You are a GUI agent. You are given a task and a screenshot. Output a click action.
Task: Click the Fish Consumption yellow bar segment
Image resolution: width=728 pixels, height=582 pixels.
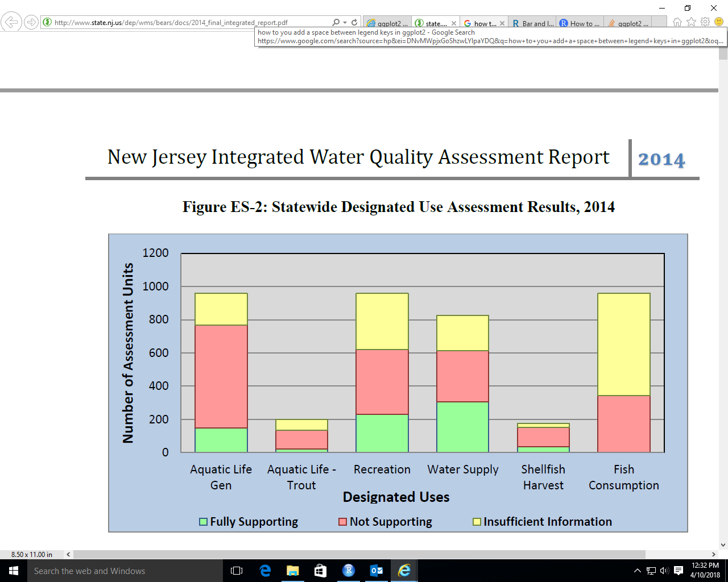[x=624, y=344]
